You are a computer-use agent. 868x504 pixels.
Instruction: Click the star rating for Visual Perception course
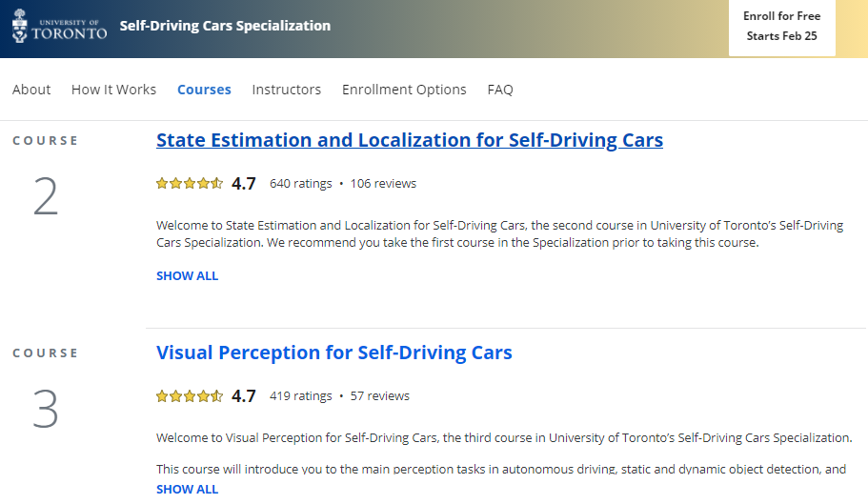[x=190, y=396]
